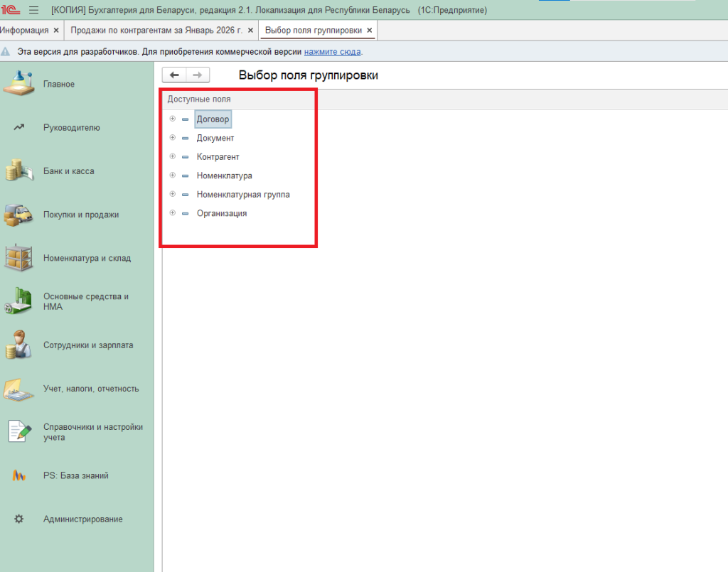
Task: Select Номенклатурная группа field item
Action: tap(243, 194)
